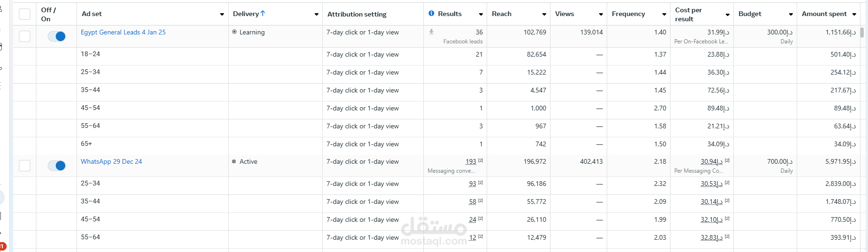Image resolution: width=868 pixels, height=252 pixels.
Task: Open the Frequency column dropdown arrow
Action: [x=664, y=15]
